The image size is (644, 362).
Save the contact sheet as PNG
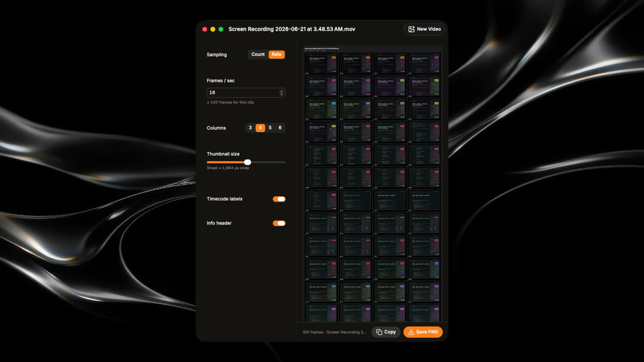pyautogui.click(x=423, y=332)
